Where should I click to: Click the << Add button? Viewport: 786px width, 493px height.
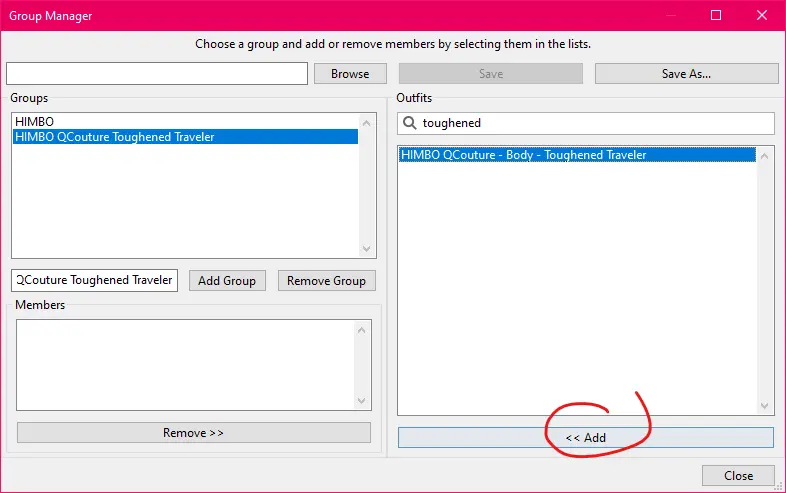tap(585, 437)
